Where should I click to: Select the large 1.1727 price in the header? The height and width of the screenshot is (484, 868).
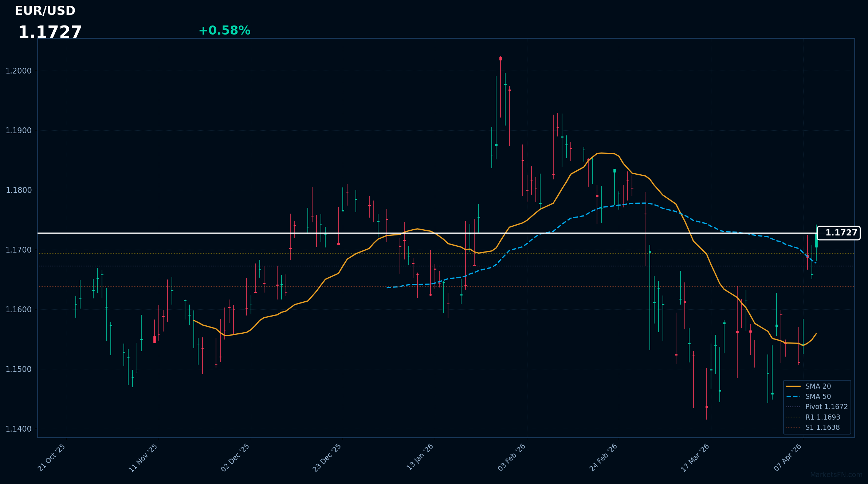pos(50,32)
